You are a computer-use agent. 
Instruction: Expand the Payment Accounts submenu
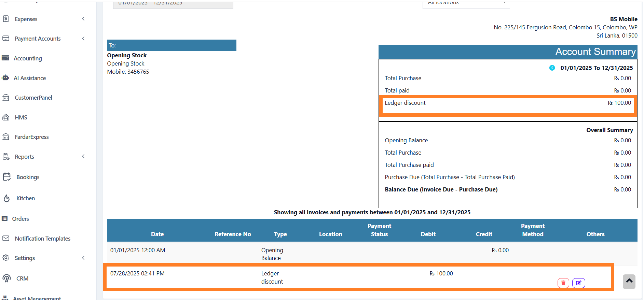point(83,39)
